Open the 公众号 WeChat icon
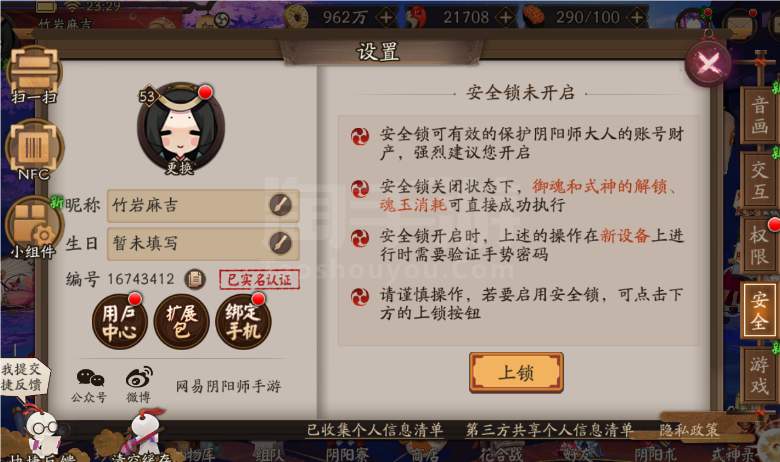Image resolution: width=780 pixels, height=462 pixels. [x=90, y=385]
